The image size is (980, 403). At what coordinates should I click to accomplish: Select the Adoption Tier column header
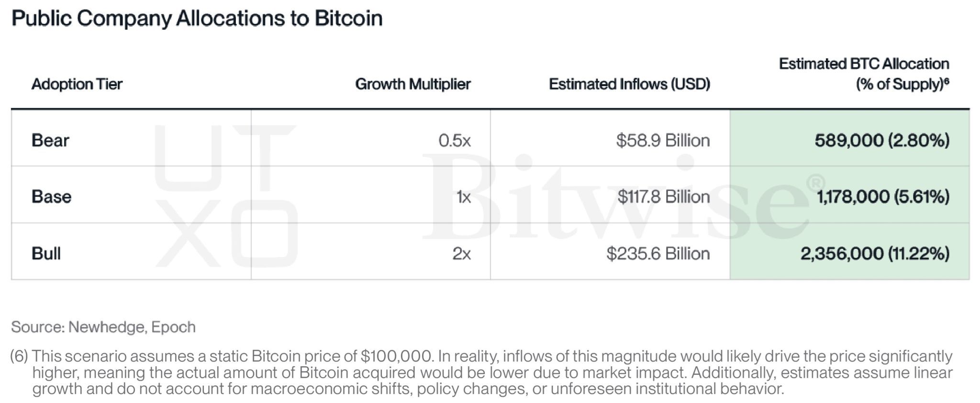click(x=77, y=84)
